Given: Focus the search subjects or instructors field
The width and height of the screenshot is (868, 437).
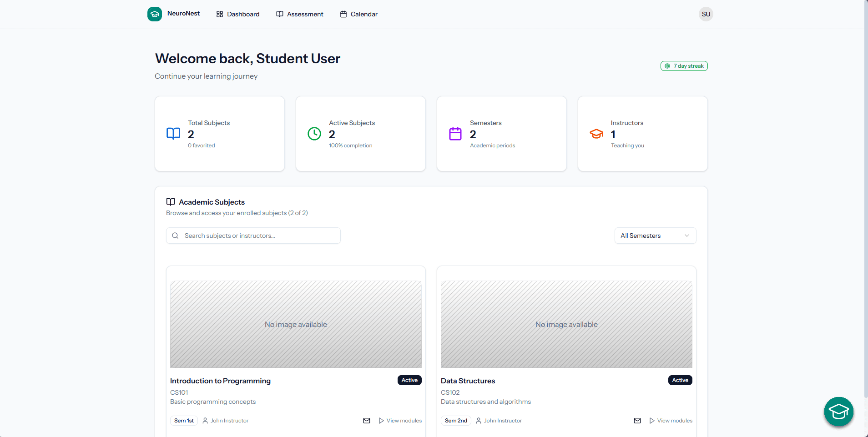Looking at the screenshot, I should tap(259, 236).
